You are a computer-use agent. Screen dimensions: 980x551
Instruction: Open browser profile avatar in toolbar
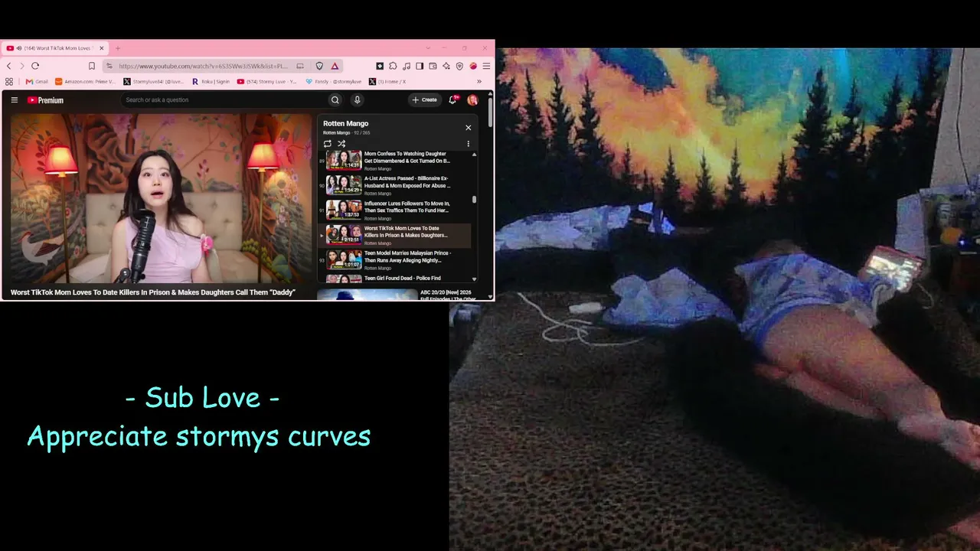click(x=473, y=66)
